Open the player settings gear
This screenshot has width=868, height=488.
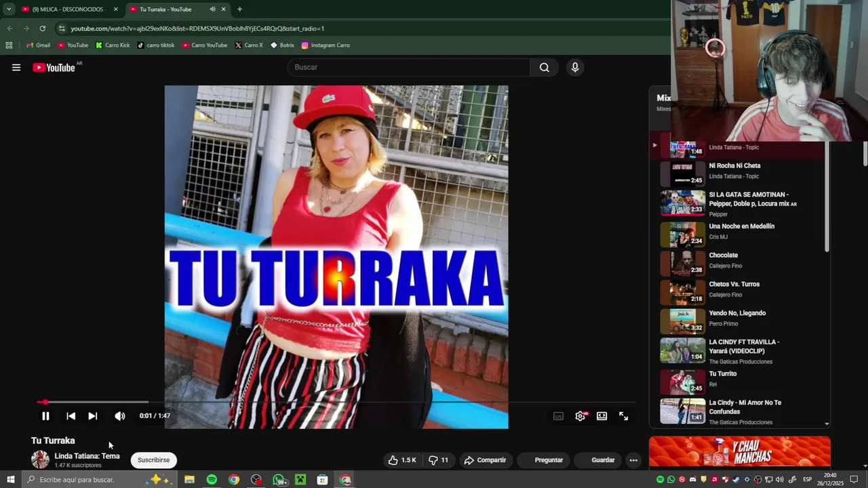[580, 416]
